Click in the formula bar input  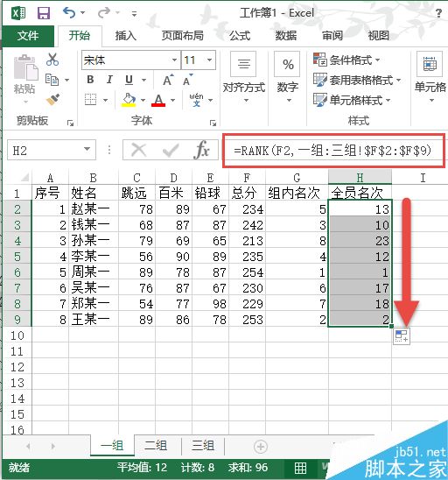[333, 151]
